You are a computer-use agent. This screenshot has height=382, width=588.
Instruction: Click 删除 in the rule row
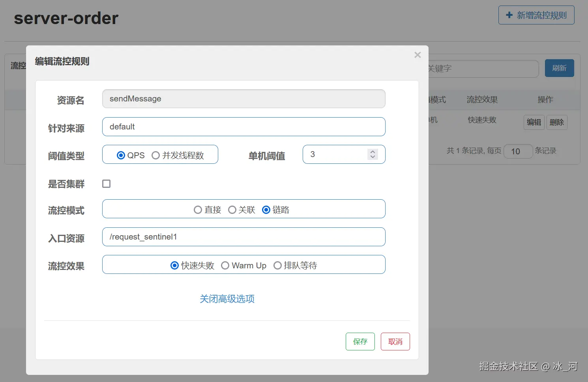tap(557, 122)
